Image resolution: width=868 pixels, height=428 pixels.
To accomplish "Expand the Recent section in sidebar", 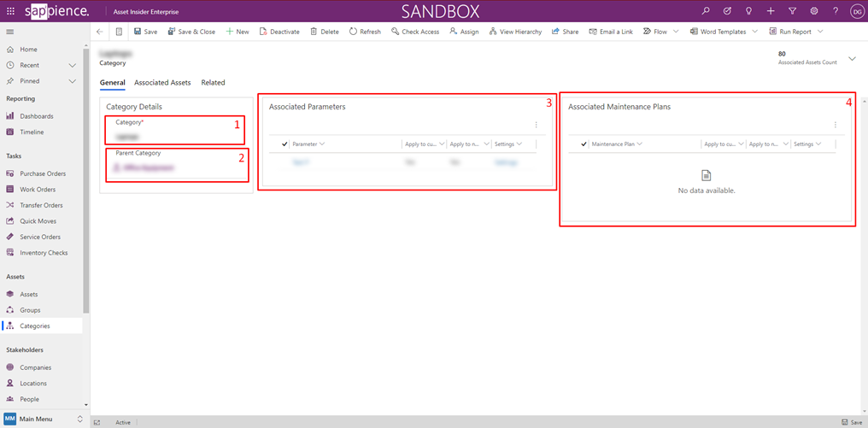I will (x=73, y=65).
